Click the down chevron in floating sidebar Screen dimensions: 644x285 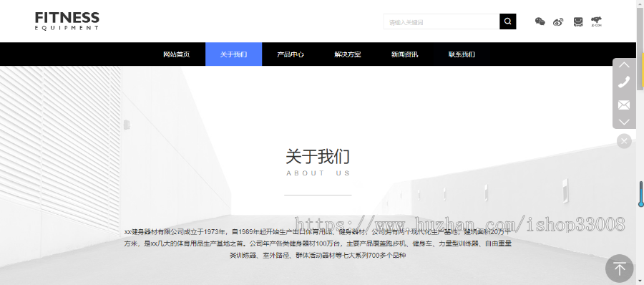point(624,122)
